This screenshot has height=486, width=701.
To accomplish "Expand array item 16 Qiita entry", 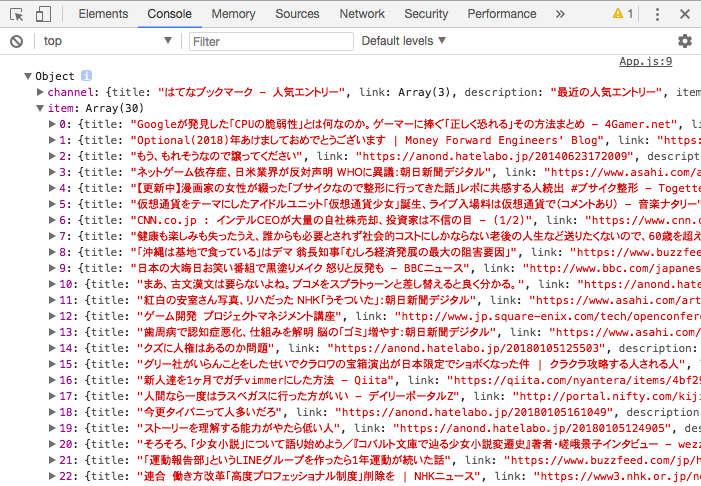I will (x=52, y=380).
